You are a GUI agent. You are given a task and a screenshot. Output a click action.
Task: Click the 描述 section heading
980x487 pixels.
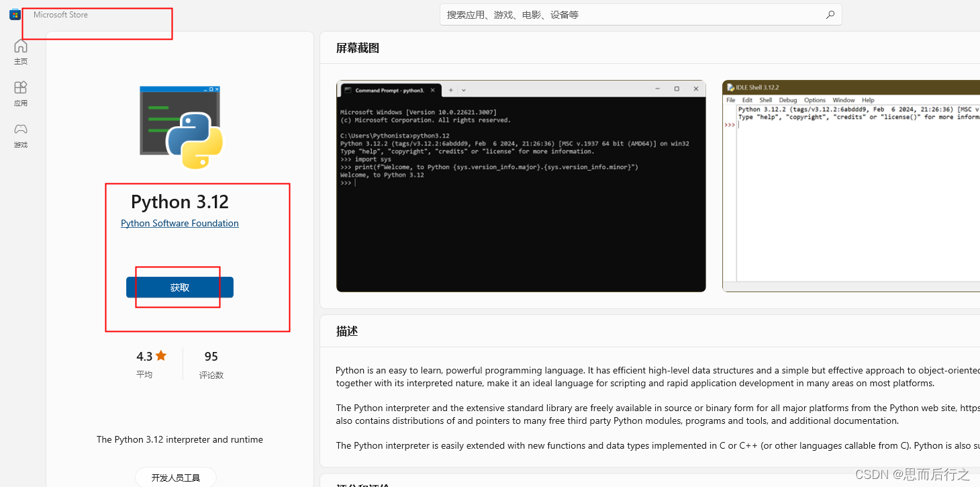tap(347, 331)
